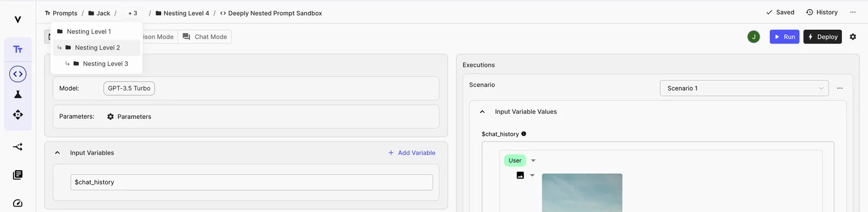Click the User role badge

(x=515, y=160)
